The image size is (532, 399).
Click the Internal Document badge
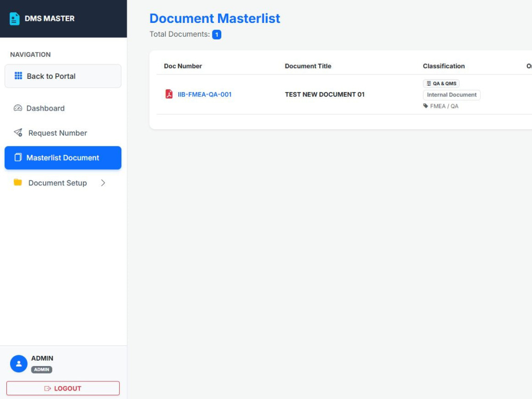click(452, 95)
